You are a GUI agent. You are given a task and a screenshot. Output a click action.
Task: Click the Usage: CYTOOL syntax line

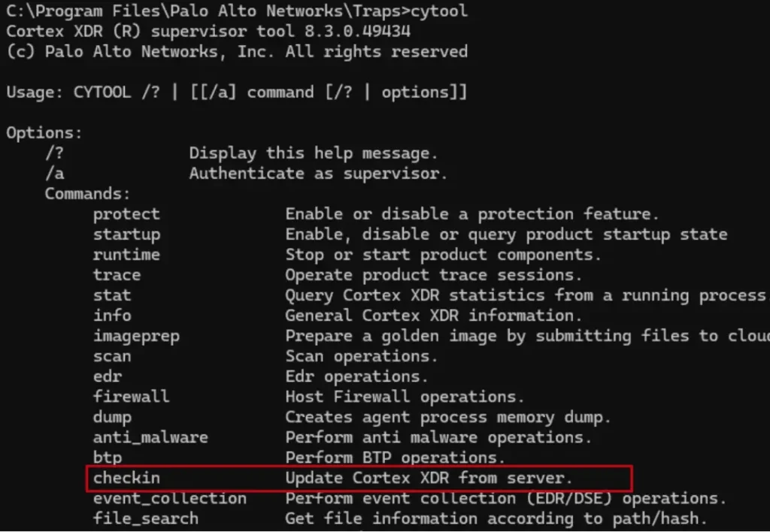pos(237,92)
